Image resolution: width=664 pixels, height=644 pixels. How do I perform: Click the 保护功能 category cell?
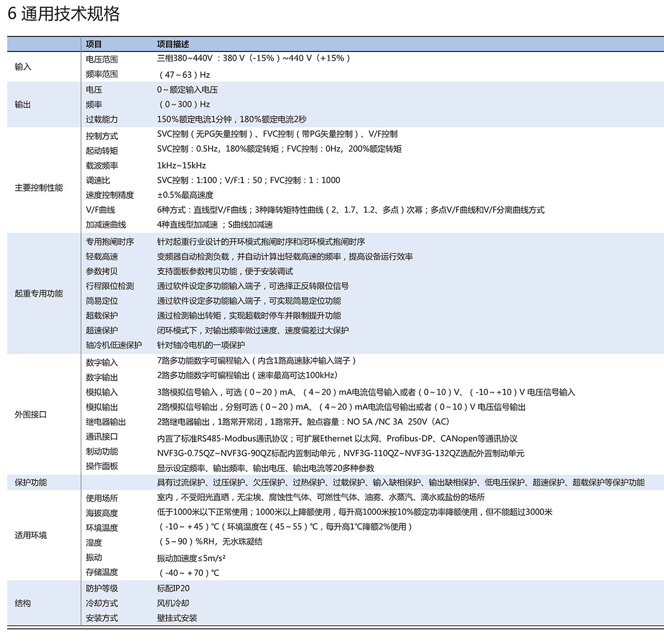[x=31, y=482]
